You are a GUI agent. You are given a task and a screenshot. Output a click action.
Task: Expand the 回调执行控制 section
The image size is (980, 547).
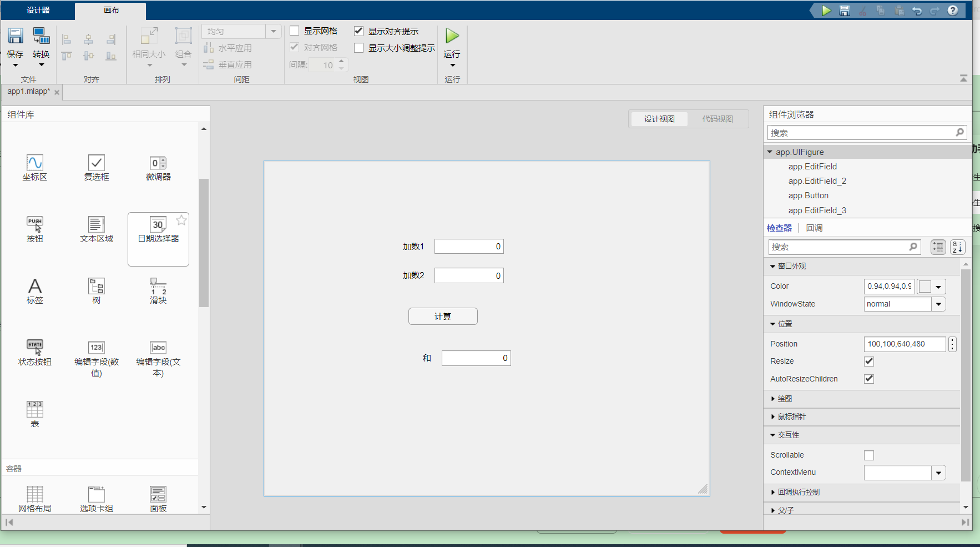pyautogui.click(x=773, y=492)
